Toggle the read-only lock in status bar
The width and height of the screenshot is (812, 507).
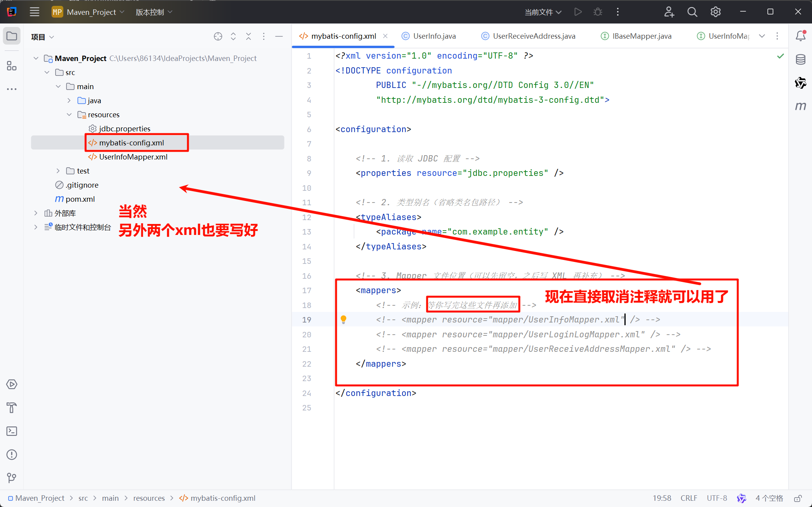coord(798,498)
